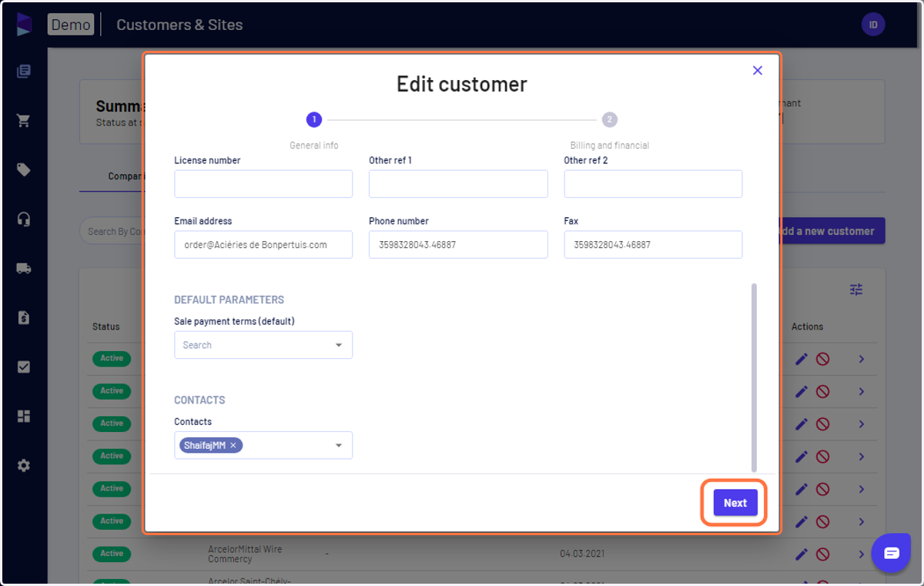Close the Edit customer dialog
This screenshot has width=924, height=586.
tap(758, 70)
